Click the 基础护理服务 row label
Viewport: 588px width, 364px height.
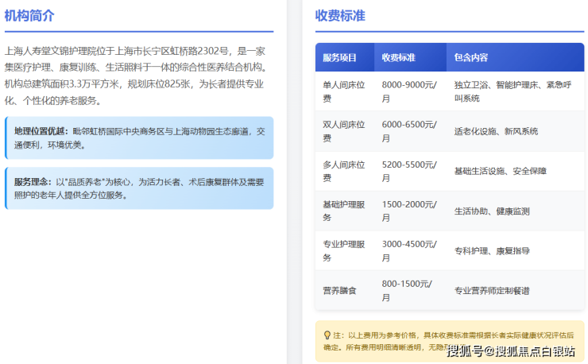coord(343,211)
